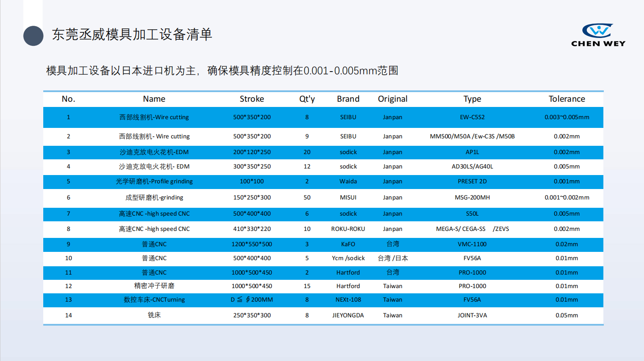Click the dark circle beside the title
The image size is (644, 361).
(x=33, y=36)
